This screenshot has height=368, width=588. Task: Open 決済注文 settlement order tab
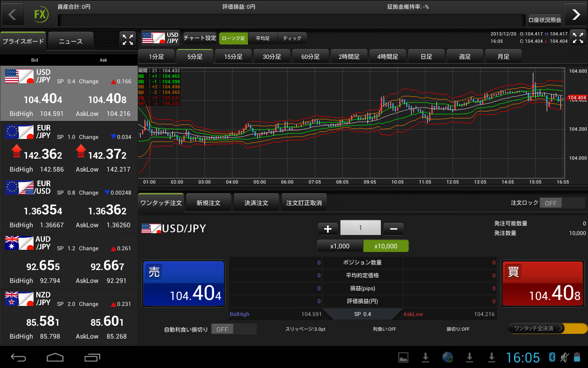(x=256, y=203)
